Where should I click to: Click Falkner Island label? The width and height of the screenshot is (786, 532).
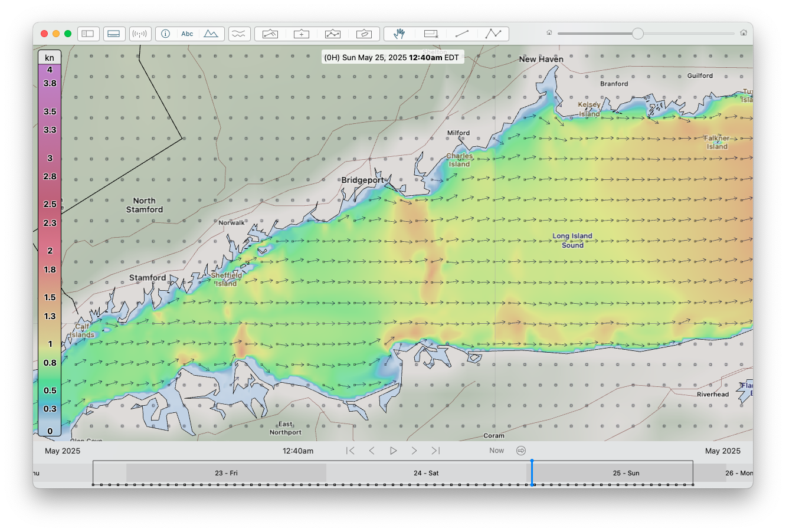tap(717, 143)
